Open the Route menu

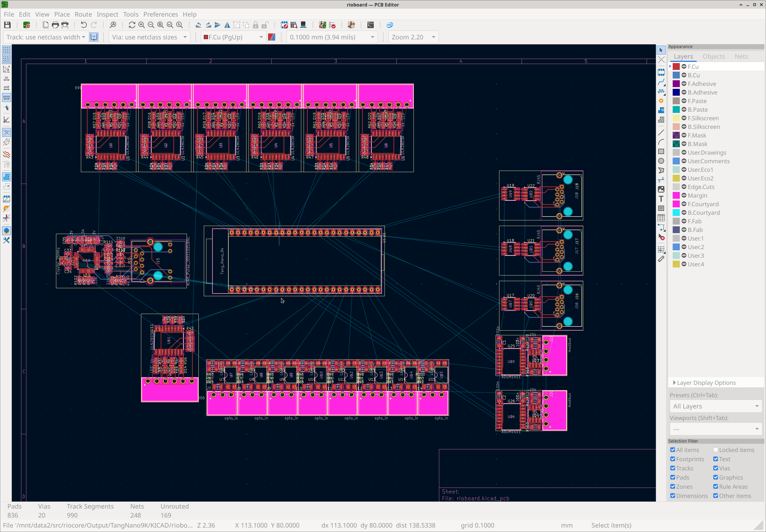[x=83, y=14]
